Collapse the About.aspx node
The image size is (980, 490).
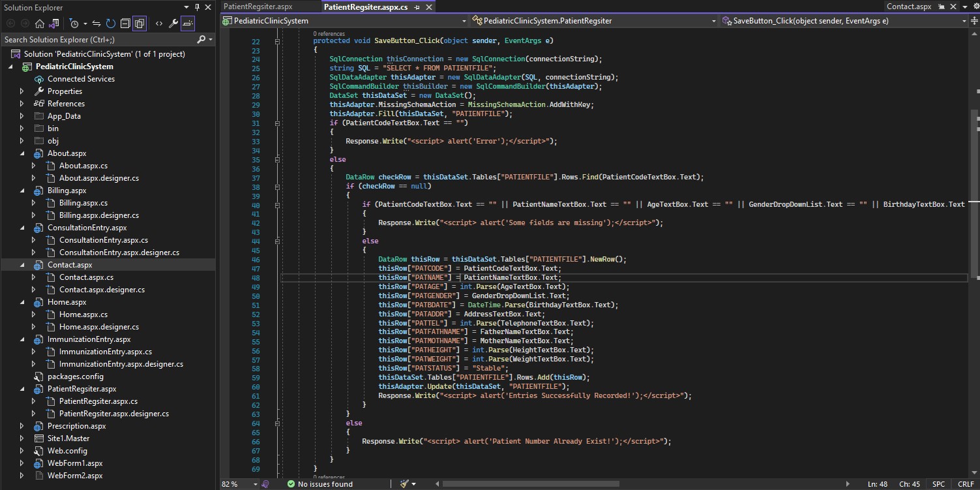click(22, 154)
